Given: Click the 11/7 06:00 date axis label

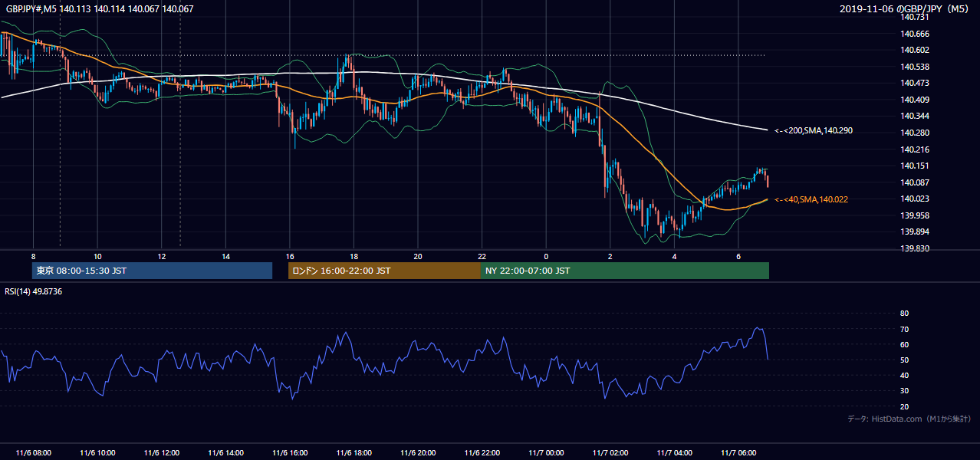Looking at the screenshot, I should click(738, 453).
